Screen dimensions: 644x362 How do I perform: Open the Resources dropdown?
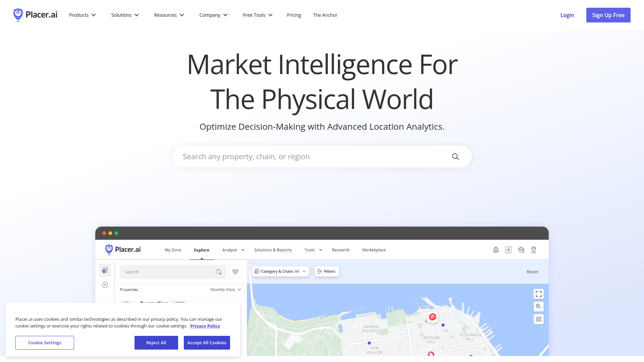tap(169, 15)
